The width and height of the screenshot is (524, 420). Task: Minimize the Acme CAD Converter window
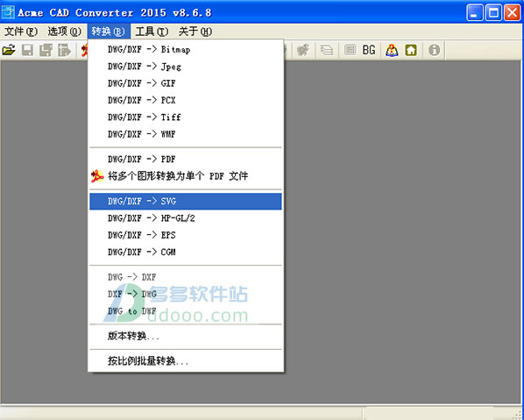coord(475,12)
